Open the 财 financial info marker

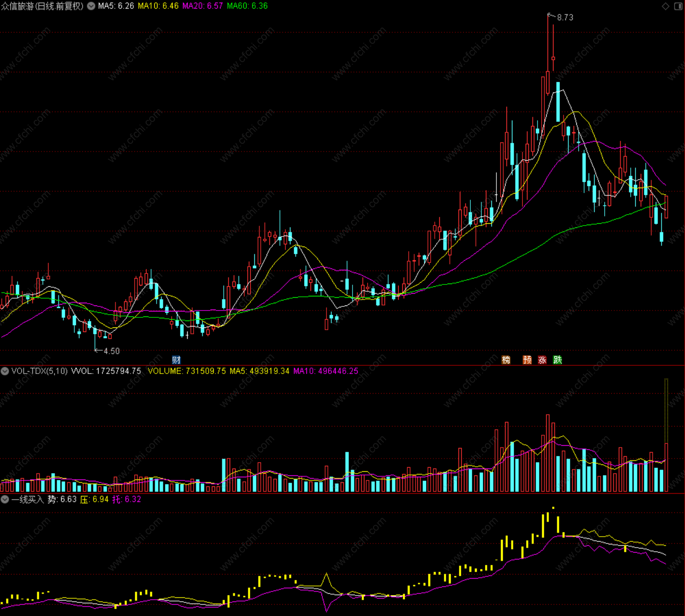(x=176, y=360)
